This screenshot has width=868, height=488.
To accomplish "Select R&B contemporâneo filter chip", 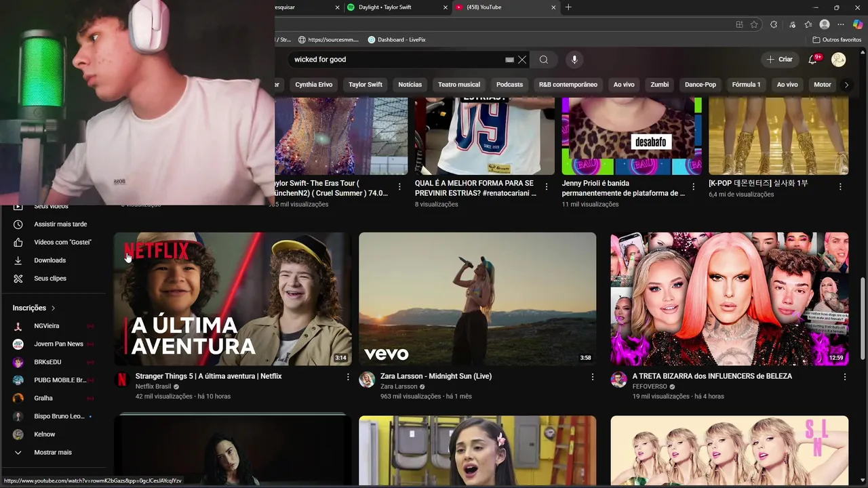I will 568,85.
